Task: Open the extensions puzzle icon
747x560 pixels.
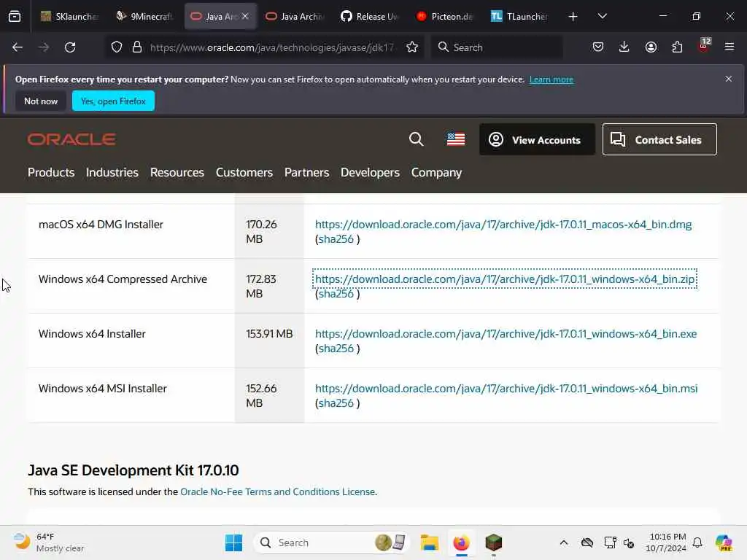Action: pos(677,47)
